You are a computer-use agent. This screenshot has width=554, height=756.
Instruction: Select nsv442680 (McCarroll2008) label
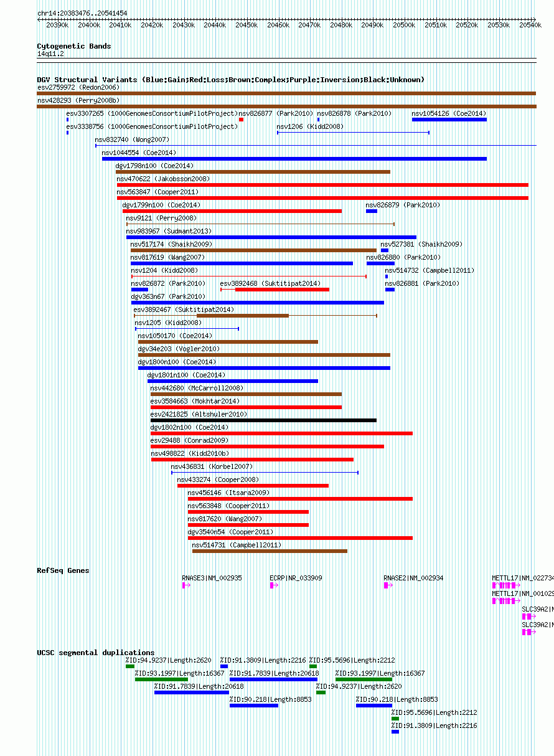coord(197,388)
